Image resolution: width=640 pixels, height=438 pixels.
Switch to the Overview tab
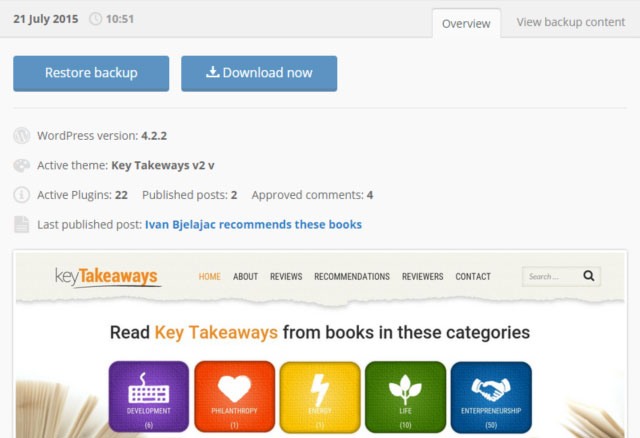pyautogui.click(x=466, y=23)
